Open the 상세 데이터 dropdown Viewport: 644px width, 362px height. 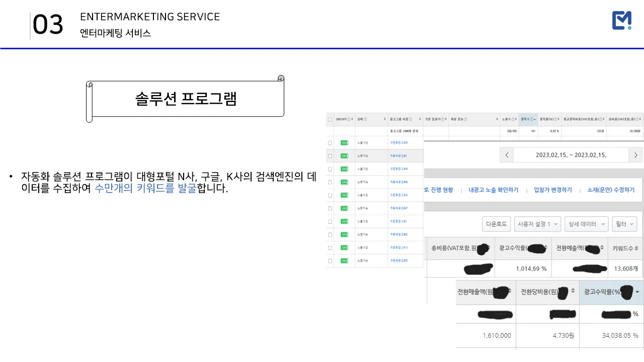pos(586,224)
